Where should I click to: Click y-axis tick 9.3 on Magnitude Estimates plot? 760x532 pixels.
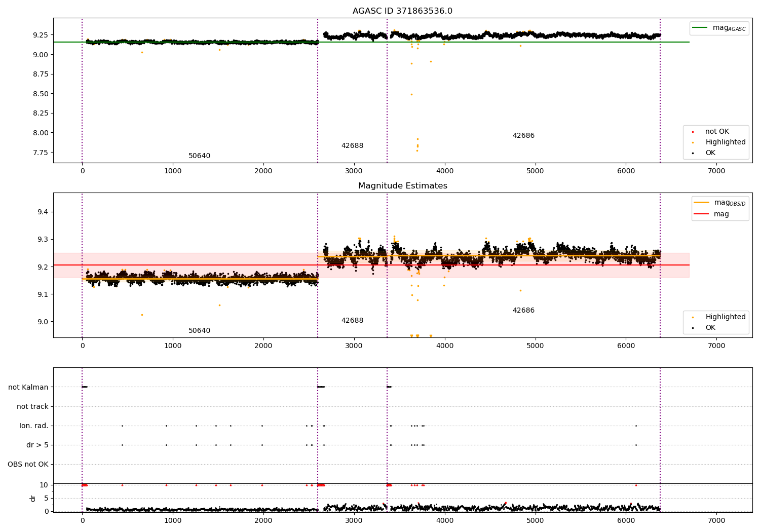tap(43, 239)
